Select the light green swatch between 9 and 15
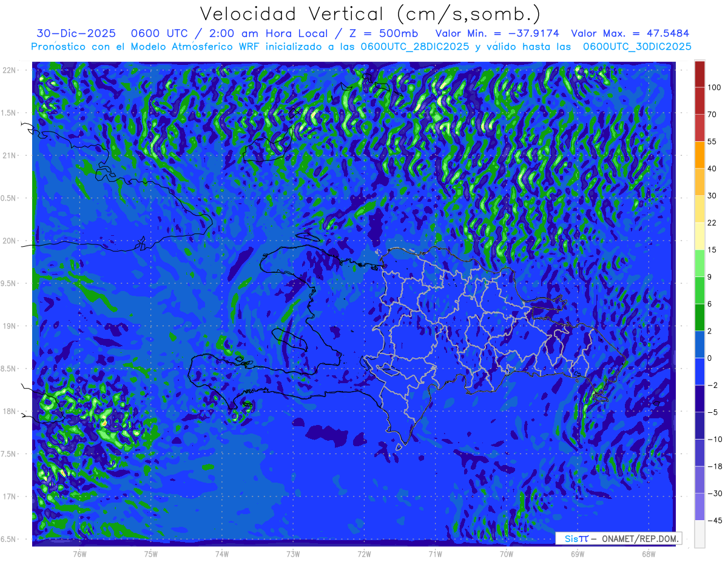The height and width of the screenshot is (562, 728). [699, 263]
